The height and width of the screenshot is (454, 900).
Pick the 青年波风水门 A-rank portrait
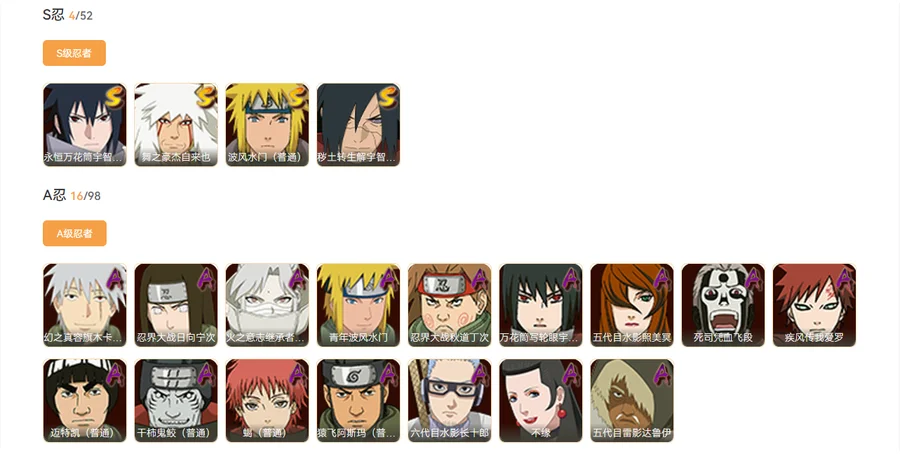click(359, 305)
